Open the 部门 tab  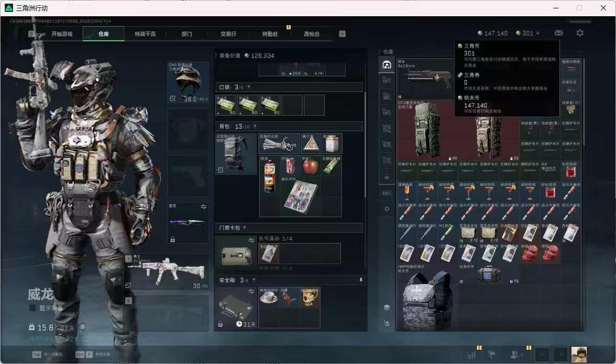point(187,34)
